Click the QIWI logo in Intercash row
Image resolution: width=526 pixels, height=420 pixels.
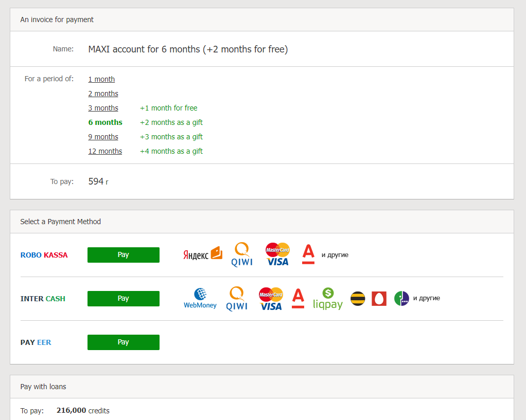coord(237,298)
